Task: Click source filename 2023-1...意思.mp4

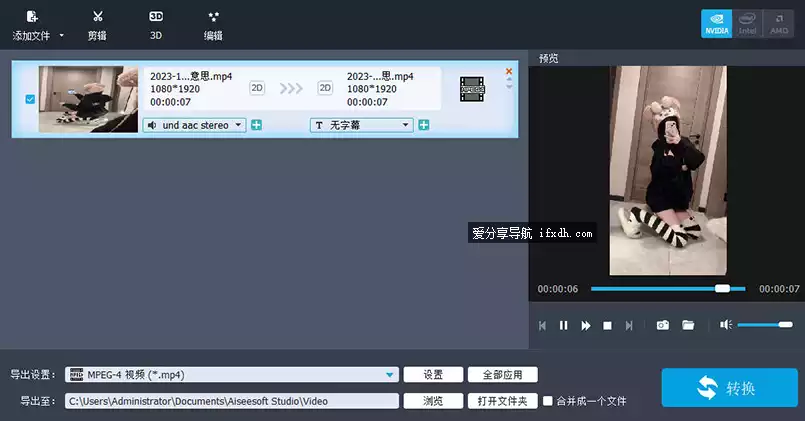Action: click(191, 76)
